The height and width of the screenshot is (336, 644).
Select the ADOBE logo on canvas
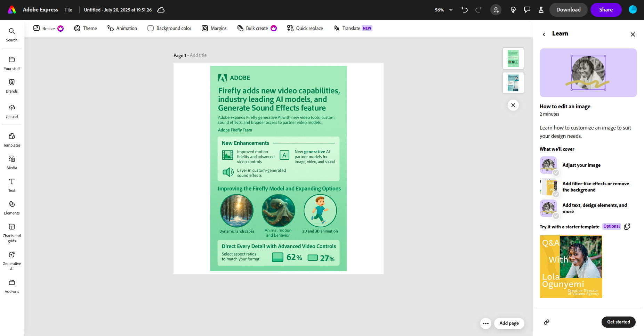(x=234, y=78)
